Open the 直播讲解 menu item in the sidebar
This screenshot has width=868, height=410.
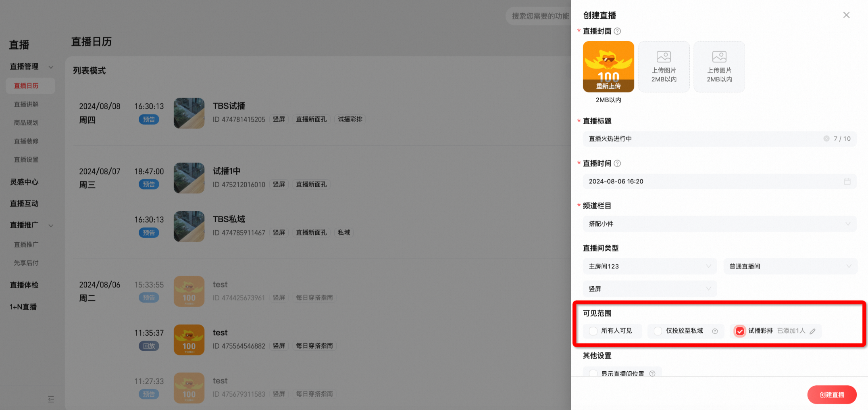(26, 104)
